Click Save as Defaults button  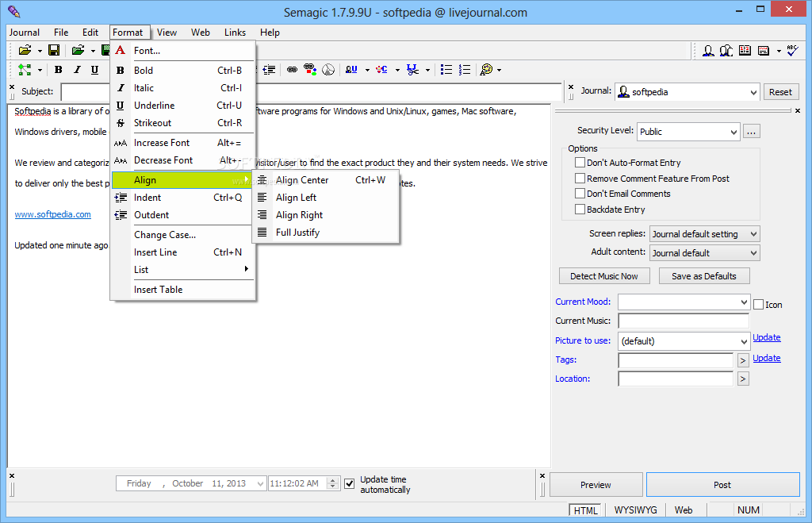(x=704, y=276)
